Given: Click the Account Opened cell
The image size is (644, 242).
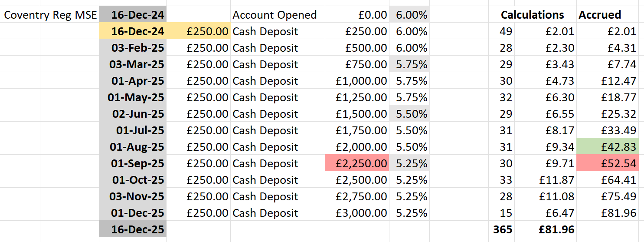Looking at the screenshot, I should tap(275, 15).
